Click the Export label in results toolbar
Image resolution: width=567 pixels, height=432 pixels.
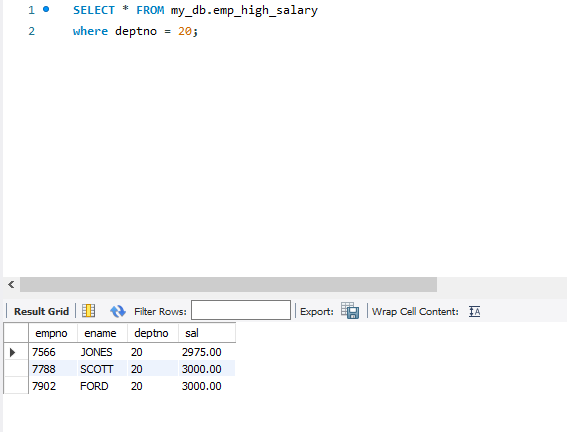[317, 312]
